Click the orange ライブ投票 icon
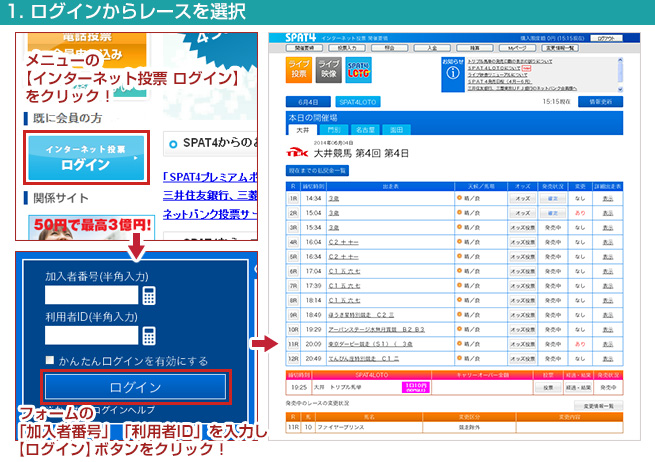655x462 pixels. pos(299,69)
